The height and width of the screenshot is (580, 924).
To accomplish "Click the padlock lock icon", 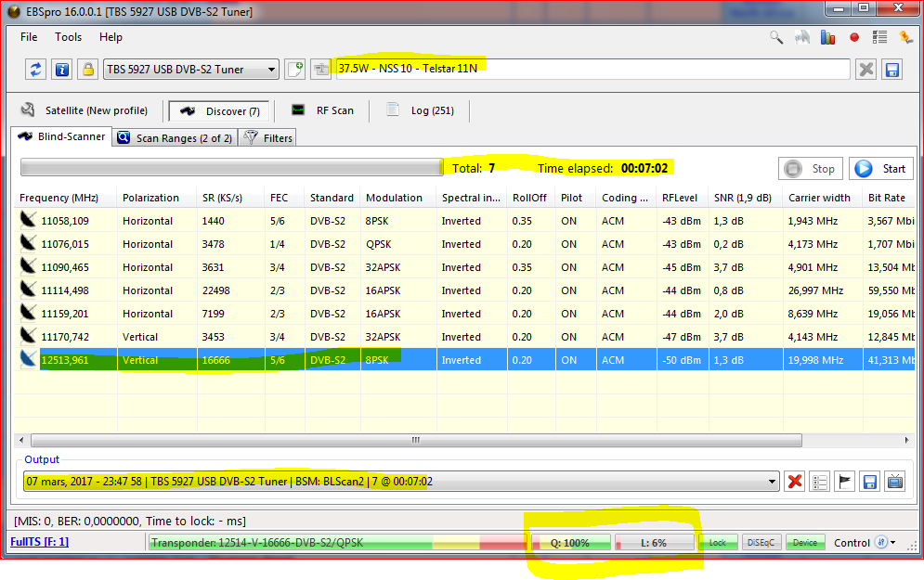I will (x=88, y=70).
